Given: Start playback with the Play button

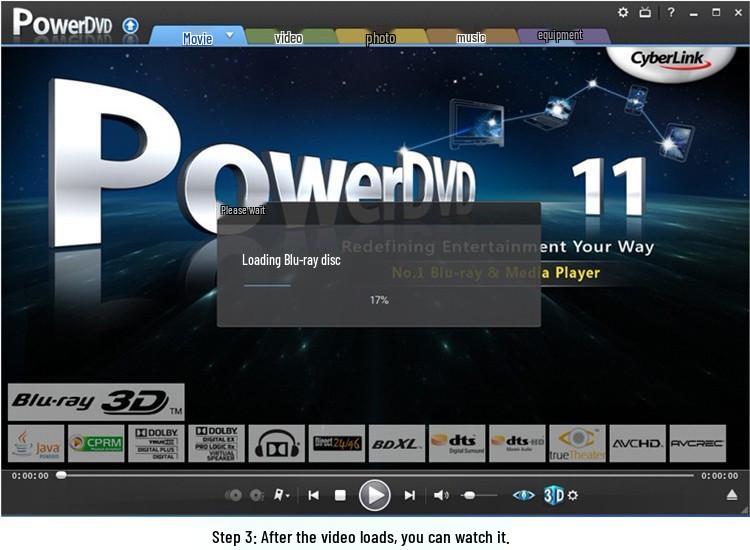Looking at the screenshot, I should pyautogui.click(x=375, y=495).
